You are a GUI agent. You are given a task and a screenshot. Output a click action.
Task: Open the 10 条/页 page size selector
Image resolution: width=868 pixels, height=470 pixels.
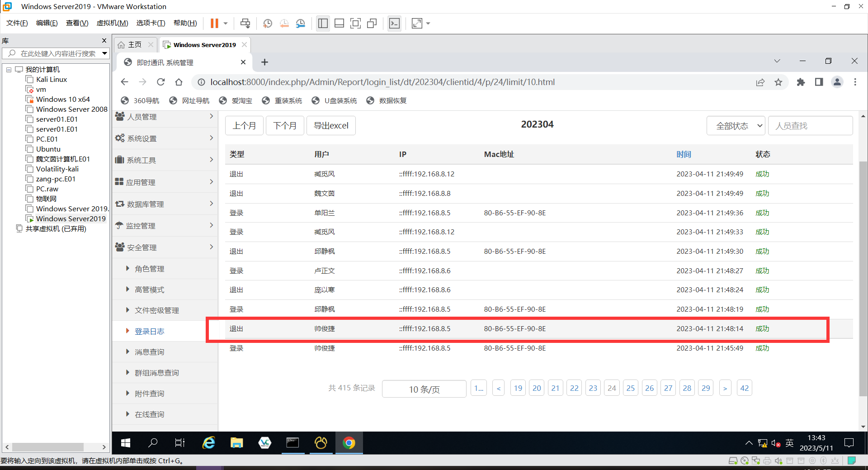[x=424, y=389]
